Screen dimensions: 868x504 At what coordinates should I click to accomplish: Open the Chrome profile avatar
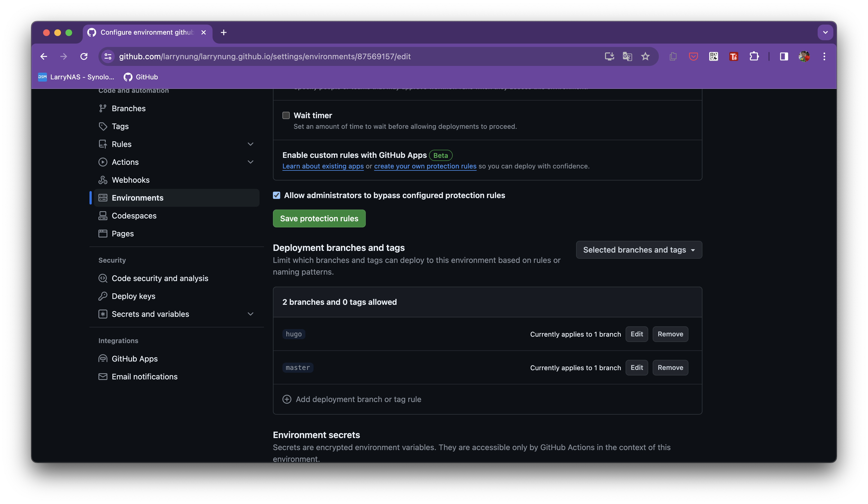point(804,56)
